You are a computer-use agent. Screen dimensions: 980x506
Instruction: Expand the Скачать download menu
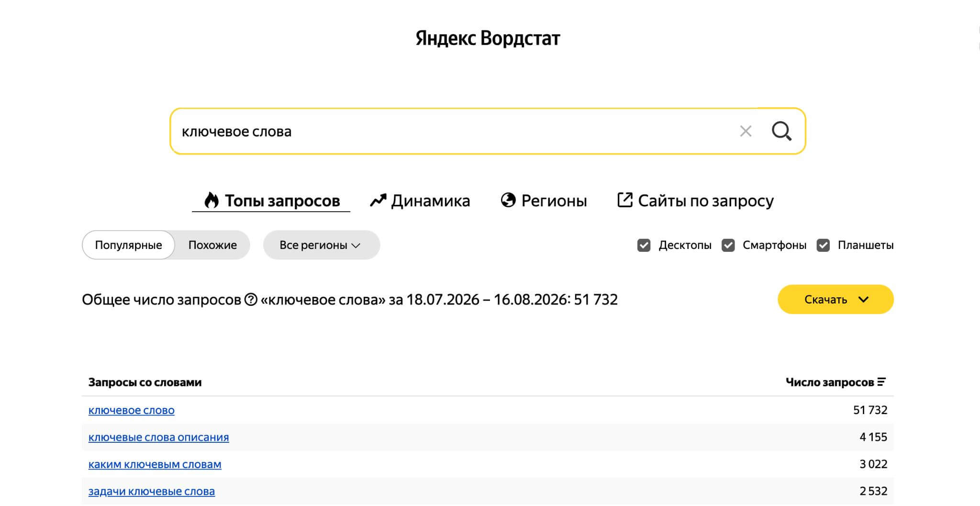(x=835, y=300)
